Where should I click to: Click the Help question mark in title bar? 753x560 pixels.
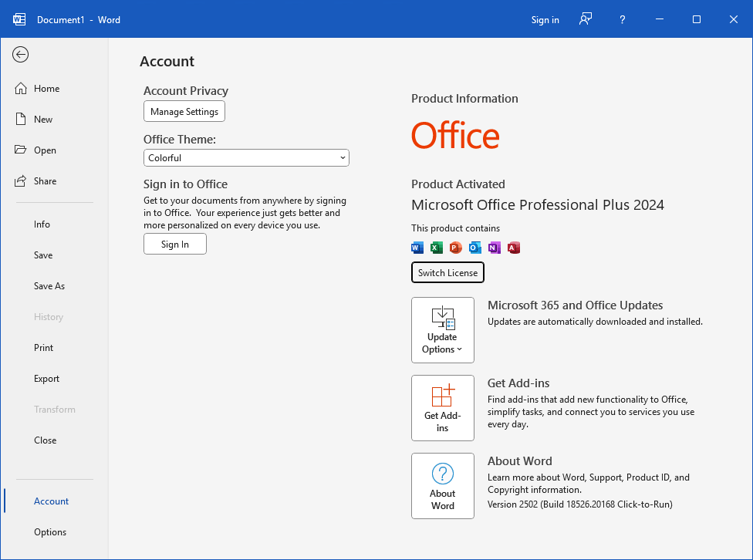tap(623, 20)
